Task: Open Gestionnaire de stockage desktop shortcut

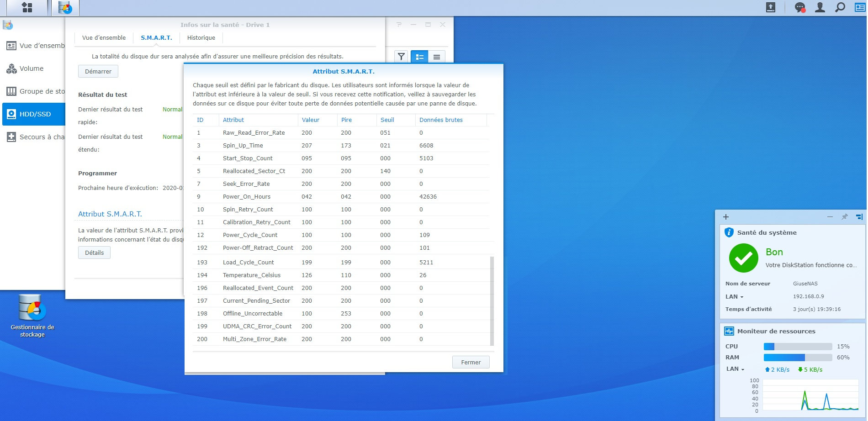Action: pos(32,316)
